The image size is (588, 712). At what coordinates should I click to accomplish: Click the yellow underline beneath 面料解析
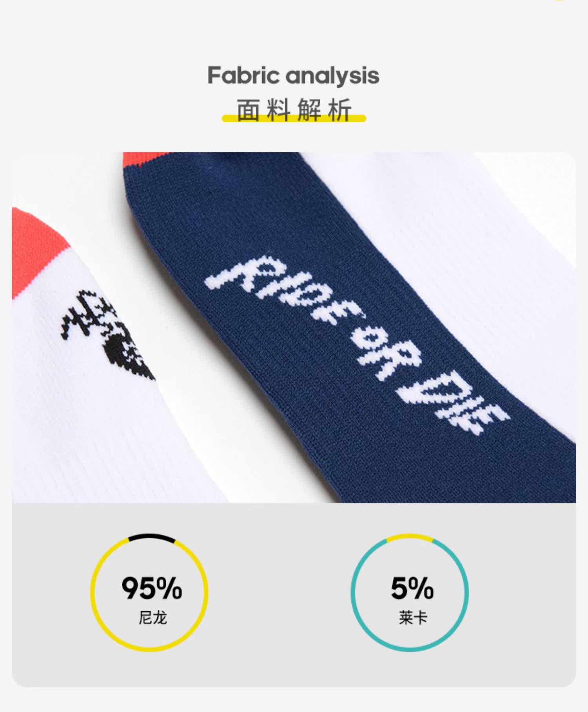pos(294,118)
